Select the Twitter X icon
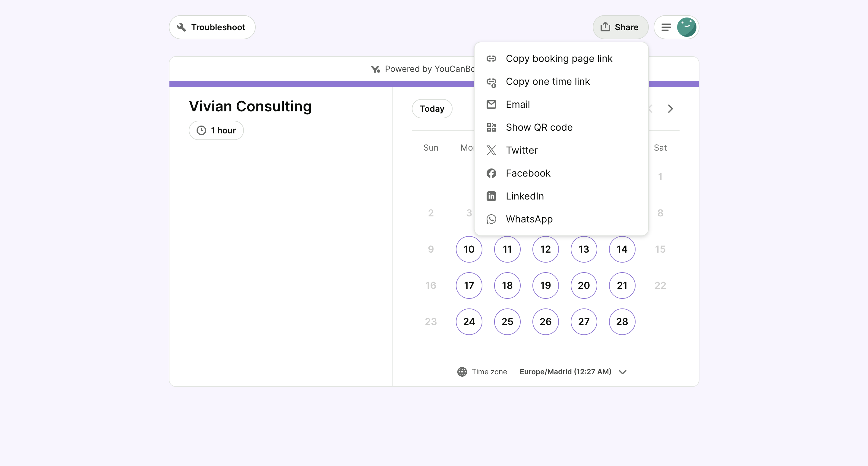Screen dimensions: 868x466 point(492,150)
